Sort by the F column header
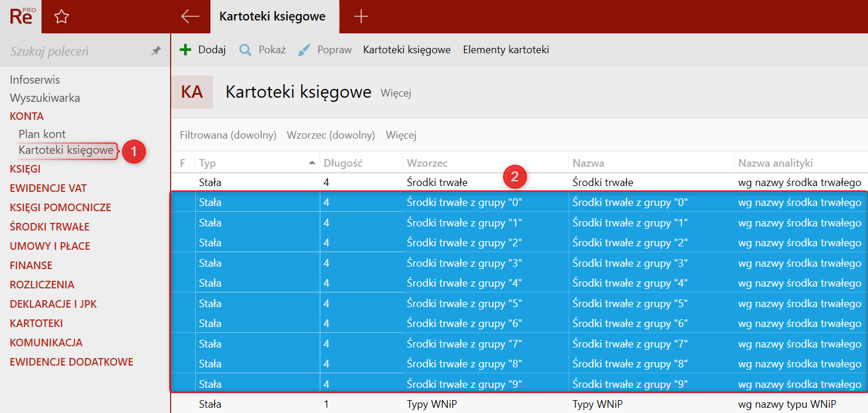 point(182,163)
